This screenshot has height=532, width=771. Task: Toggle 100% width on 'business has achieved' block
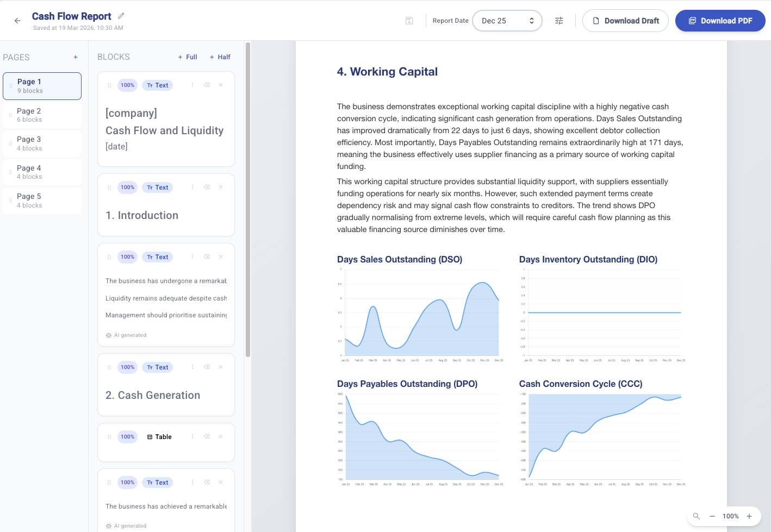[128, 483]
